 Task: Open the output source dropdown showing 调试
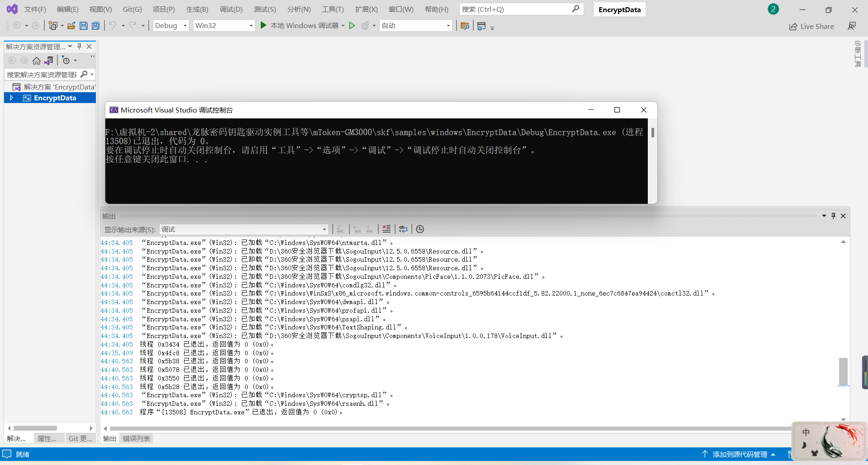244,229
